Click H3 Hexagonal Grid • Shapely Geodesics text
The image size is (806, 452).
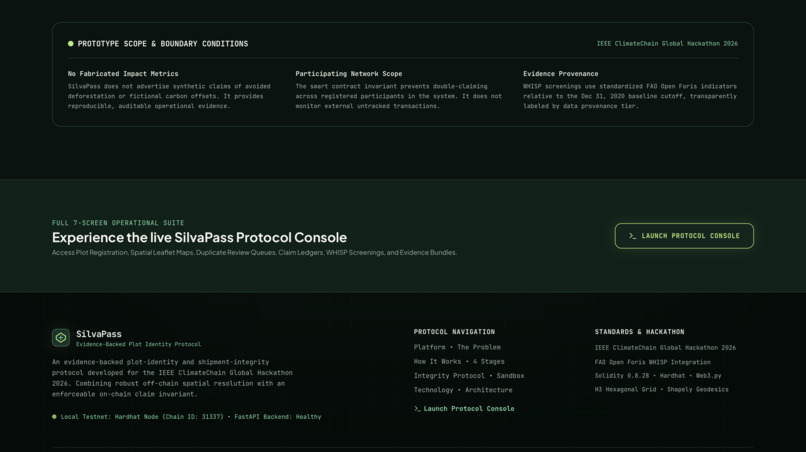662,390
